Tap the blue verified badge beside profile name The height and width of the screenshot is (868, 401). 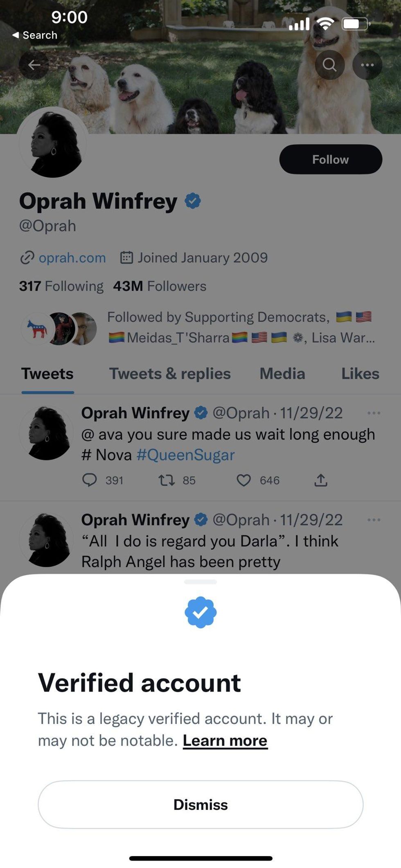(193, 201)
